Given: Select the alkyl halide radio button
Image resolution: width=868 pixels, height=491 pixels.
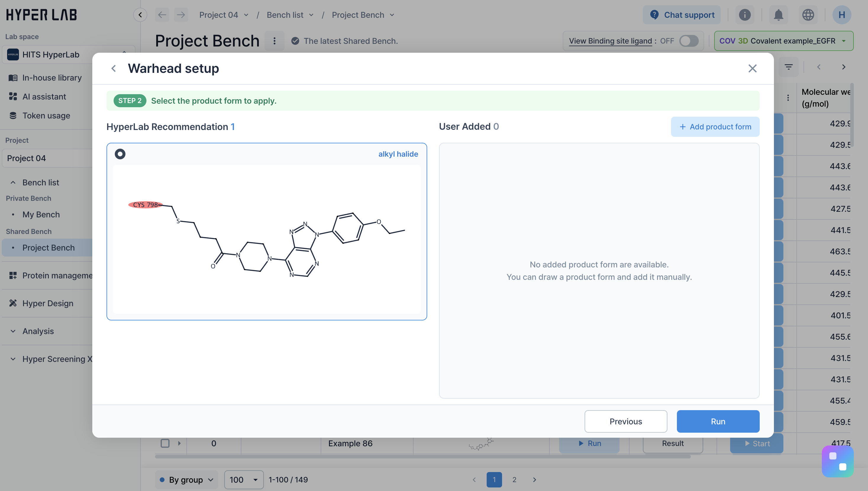Looking at the screenshot, I should coord(120,154).
